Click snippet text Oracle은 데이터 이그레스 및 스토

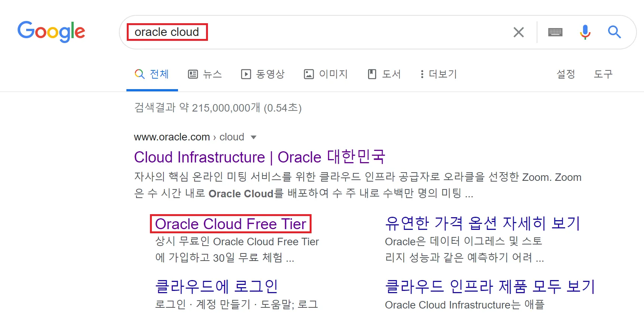(463, 241)
